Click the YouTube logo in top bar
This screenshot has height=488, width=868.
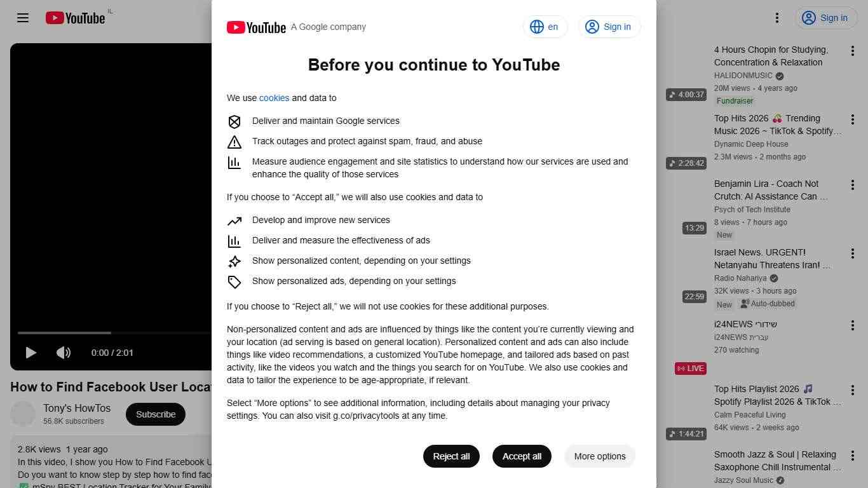pos(75,18)
